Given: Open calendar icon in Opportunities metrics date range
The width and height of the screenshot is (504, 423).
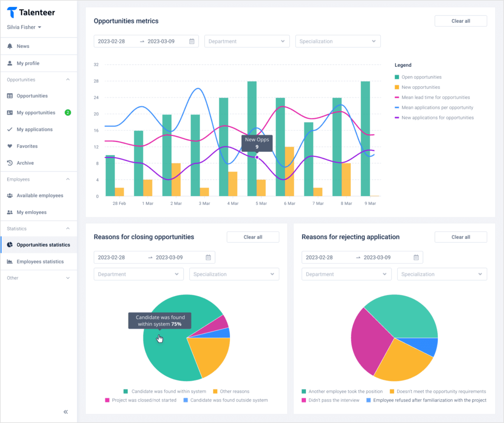Looking at the screenshot, I should click(x=192, y=42).
